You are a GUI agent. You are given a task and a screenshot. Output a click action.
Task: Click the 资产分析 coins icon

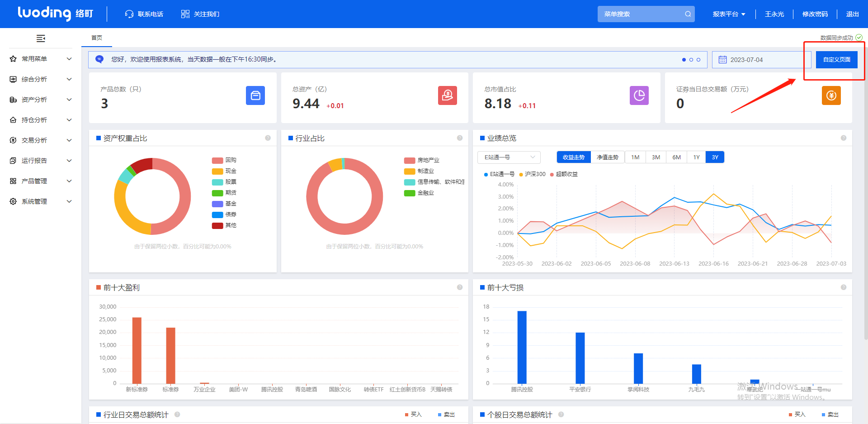[13, 100]
